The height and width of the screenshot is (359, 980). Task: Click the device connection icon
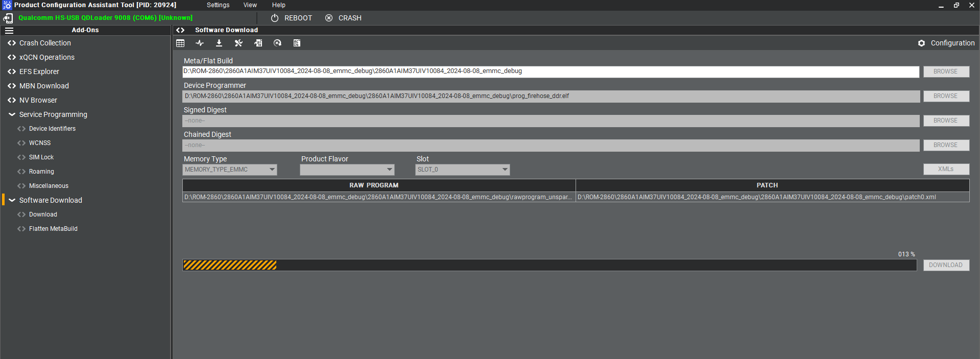click(8, 18)
